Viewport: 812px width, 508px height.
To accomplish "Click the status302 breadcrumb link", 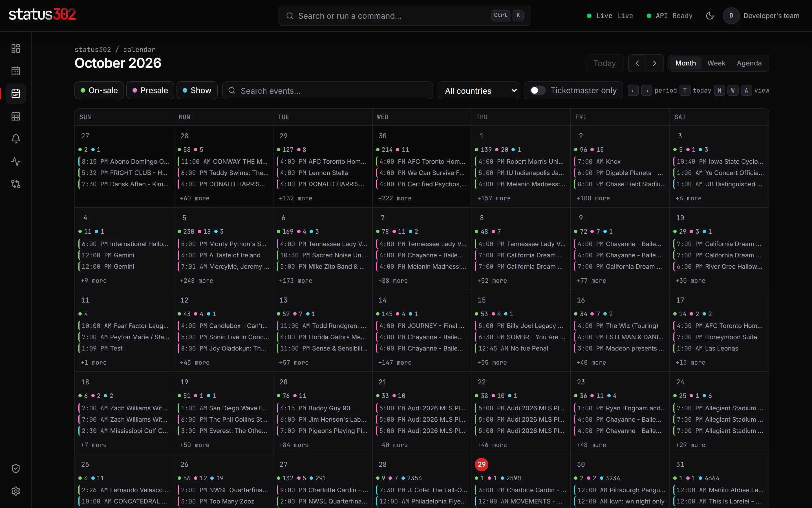I will tap(92, 49).
